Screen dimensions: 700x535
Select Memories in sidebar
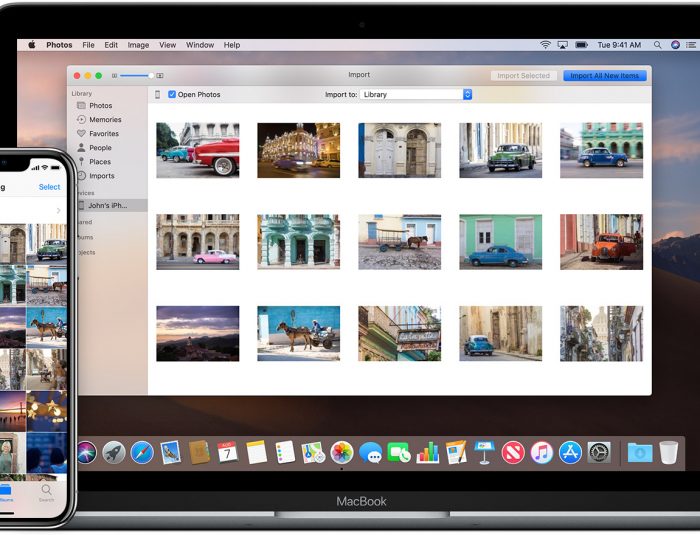click(x=107, y=119)
